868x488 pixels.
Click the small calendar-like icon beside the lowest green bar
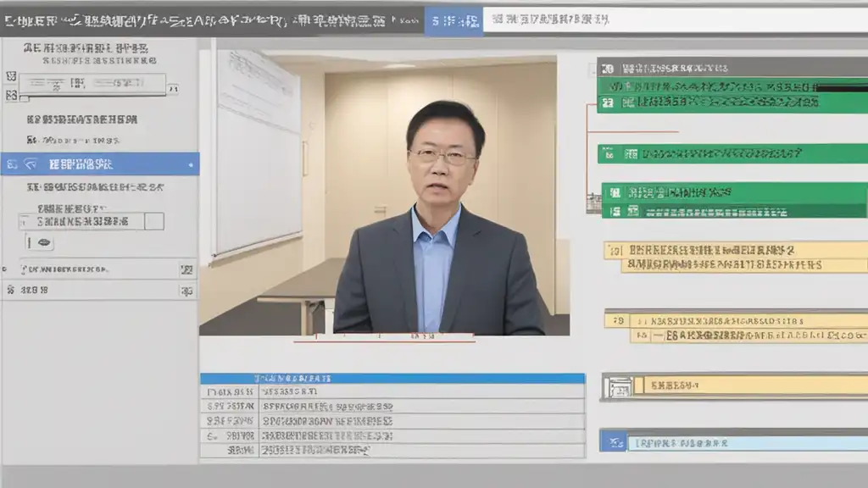click(x=593, y=204)
